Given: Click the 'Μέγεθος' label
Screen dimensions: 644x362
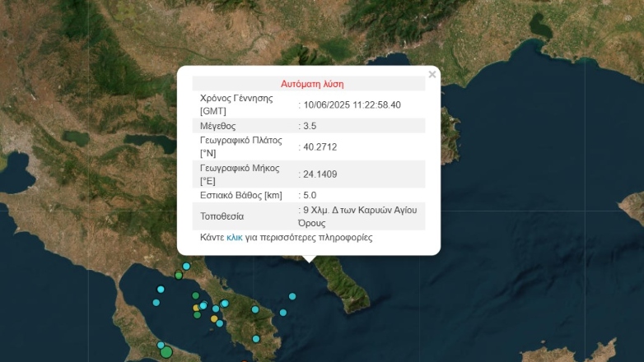Looking at the screenshot, I should [x=217, y=126].
